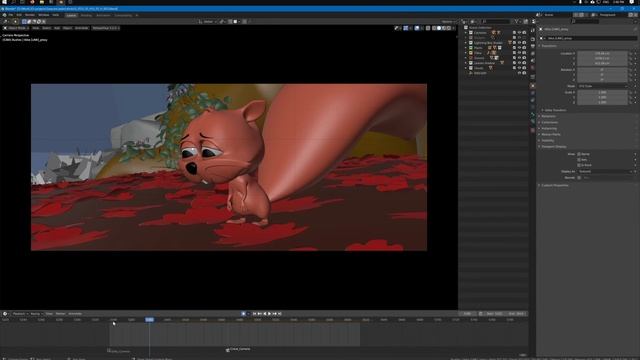Screen dimensions: 640x360
Task: Open the timeline editor type icon
Action: (5, 314)
